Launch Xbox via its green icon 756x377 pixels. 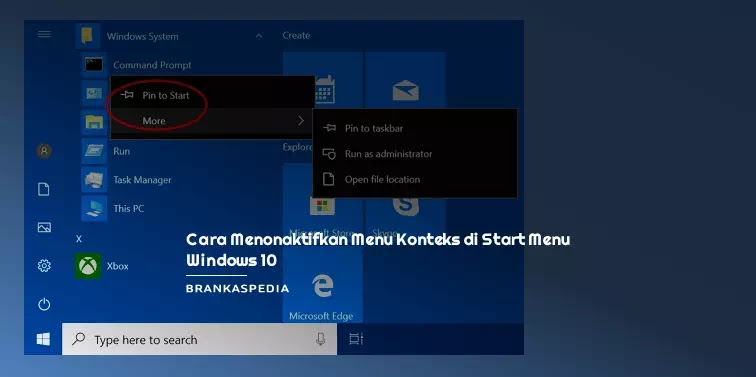tap(88, 266)
